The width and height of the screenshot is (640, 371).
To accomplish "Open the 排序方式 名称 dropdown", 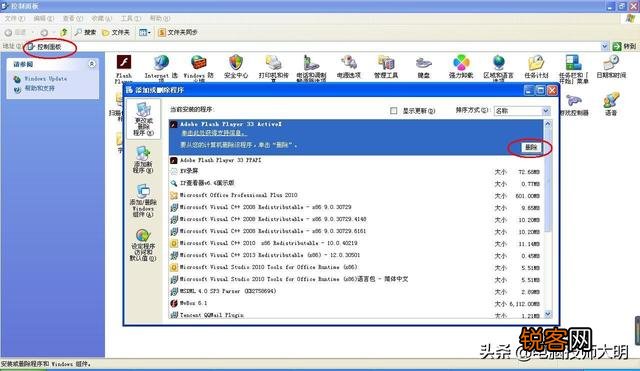I will 522,111.
